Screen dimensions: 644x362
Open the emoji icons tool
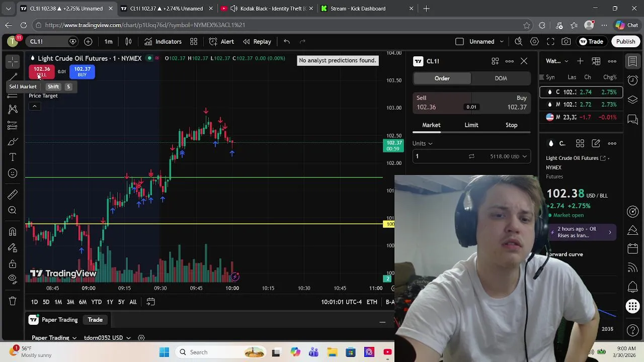(13, 173)
